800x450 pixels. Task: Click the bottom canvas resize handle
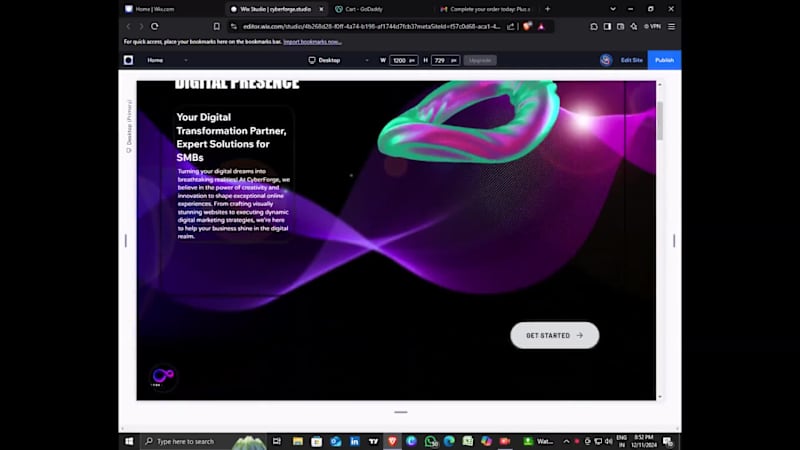click(x=401, y=412)
